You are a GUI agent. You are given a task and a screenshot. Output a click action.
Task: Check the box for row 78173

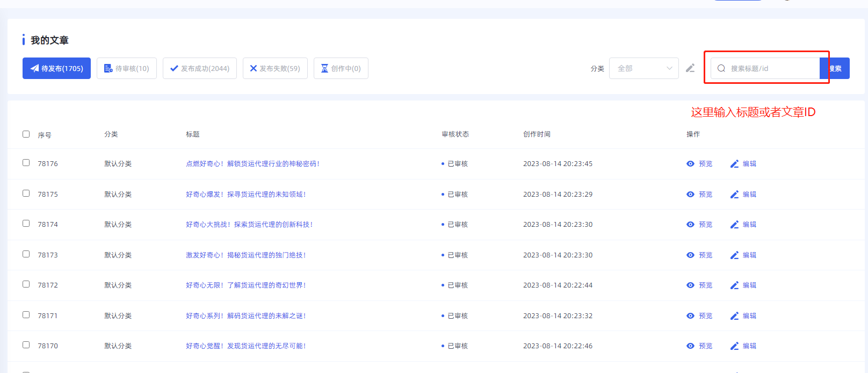(x=26, y=254)
